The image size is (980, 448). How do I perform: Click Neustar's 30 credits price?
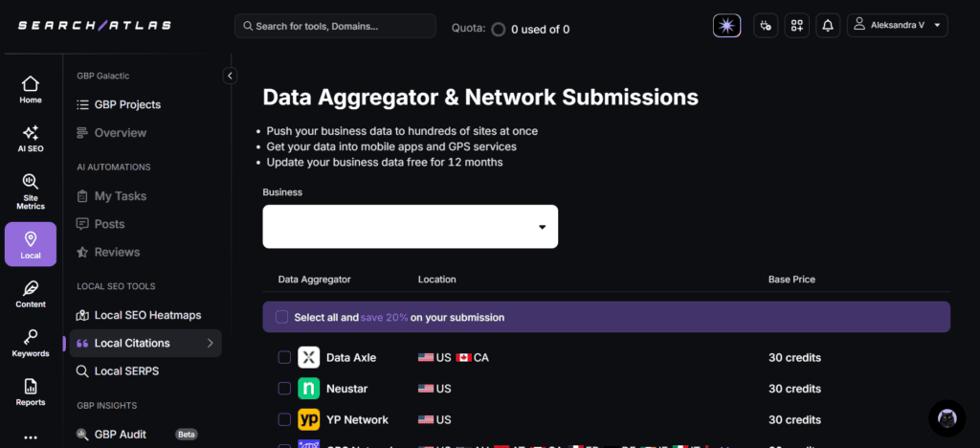click(x=794, y=389)
